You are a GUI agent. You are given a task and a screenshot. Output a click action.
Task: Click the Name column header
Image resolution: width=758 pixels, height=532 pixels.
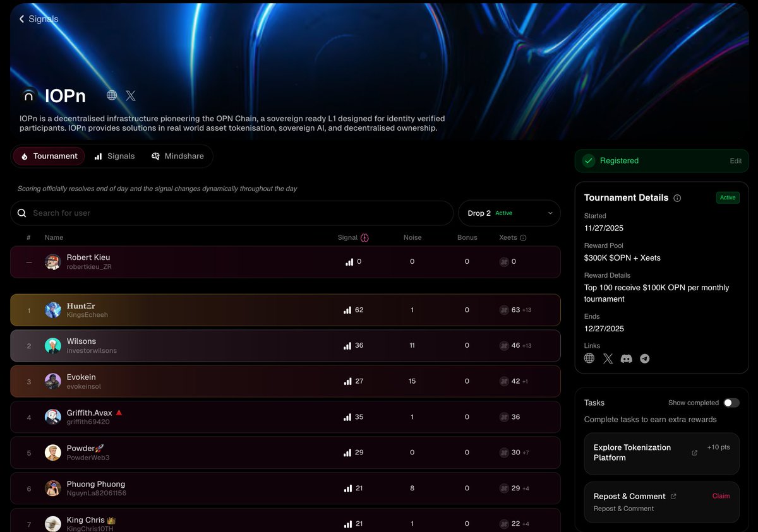tap(54, 238)
